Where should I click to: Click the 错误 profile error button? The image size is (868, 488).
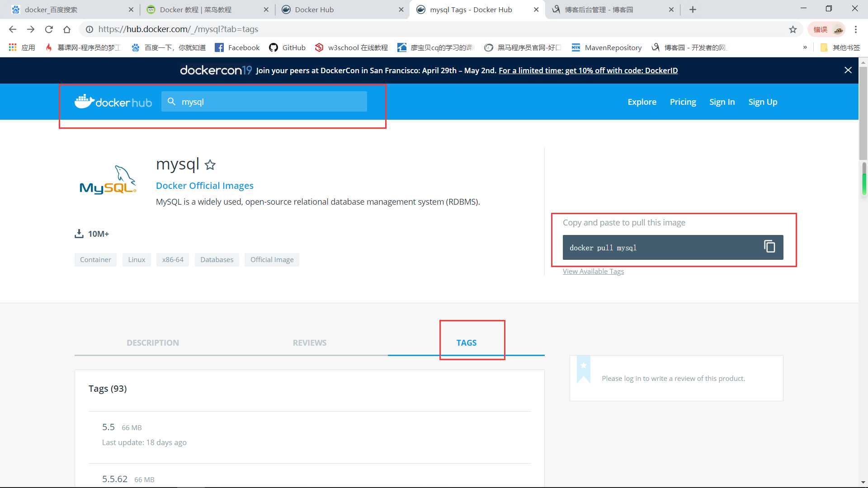pos(826,29)
